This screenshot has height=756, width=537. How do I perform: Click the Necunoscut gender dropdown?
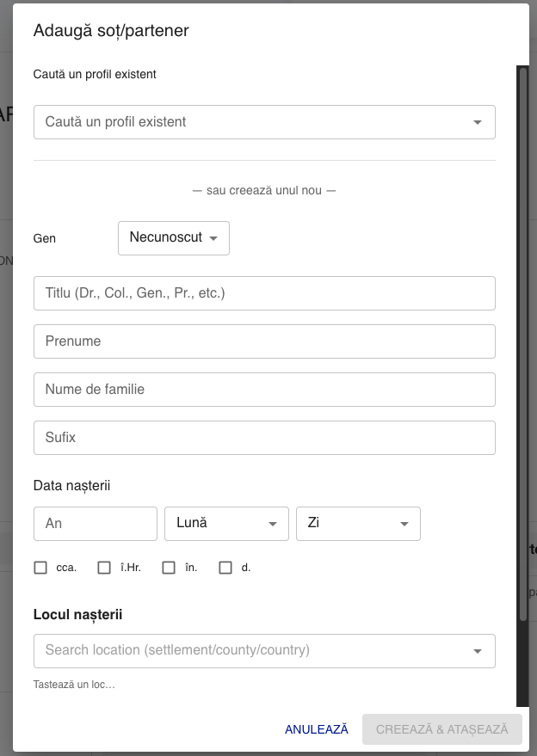(x=174, y=237)
